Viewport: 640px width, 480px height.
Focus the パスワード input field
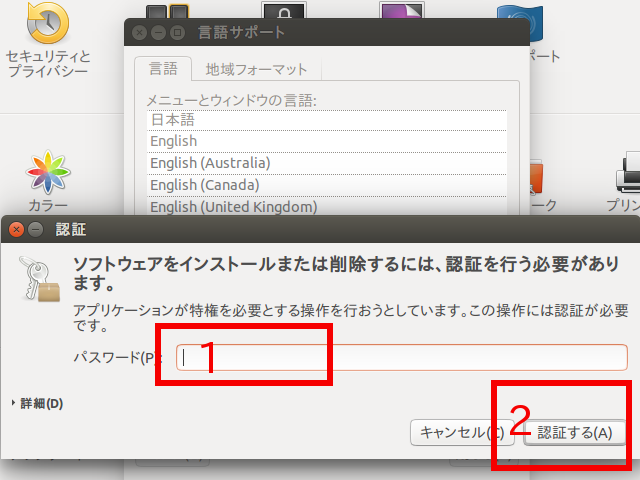400,357
